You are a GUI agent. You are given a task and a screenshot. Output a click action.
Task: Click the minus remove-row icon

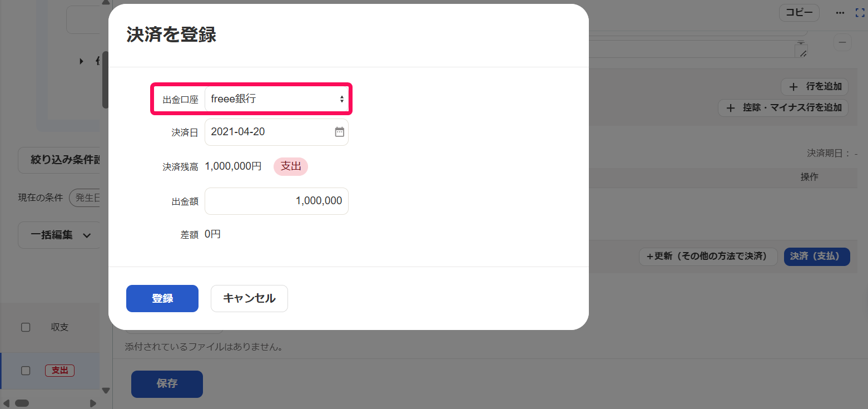(842, 43)
